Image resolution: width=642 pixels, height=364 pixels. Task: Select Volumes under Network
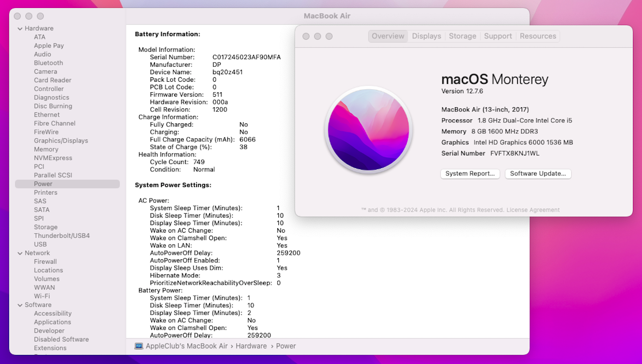click(47, 279)
